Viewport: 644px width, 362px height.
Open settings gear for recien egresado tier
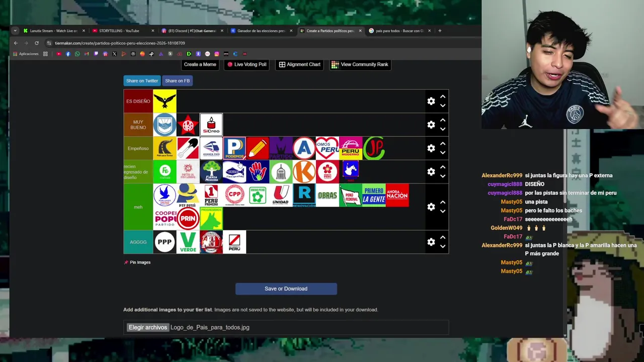[x=431, y=171]
